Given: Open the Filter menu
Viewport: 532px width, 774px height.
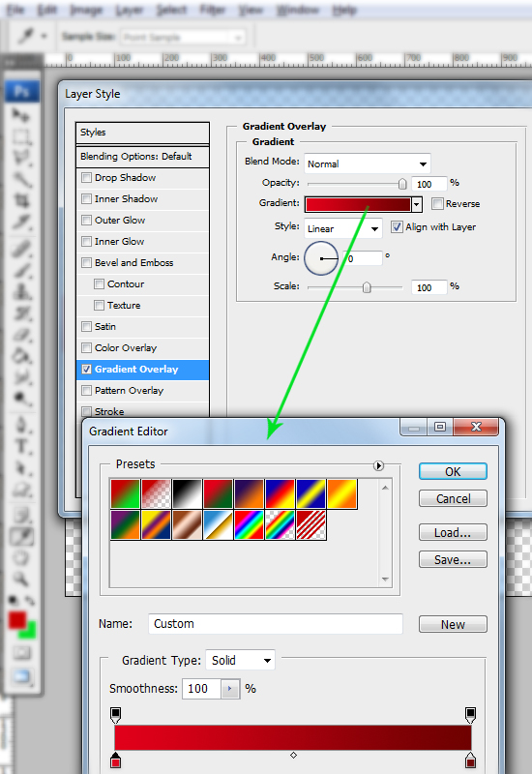Looking at the screenshot, I should pyautogui.click(x=212, y=10).
